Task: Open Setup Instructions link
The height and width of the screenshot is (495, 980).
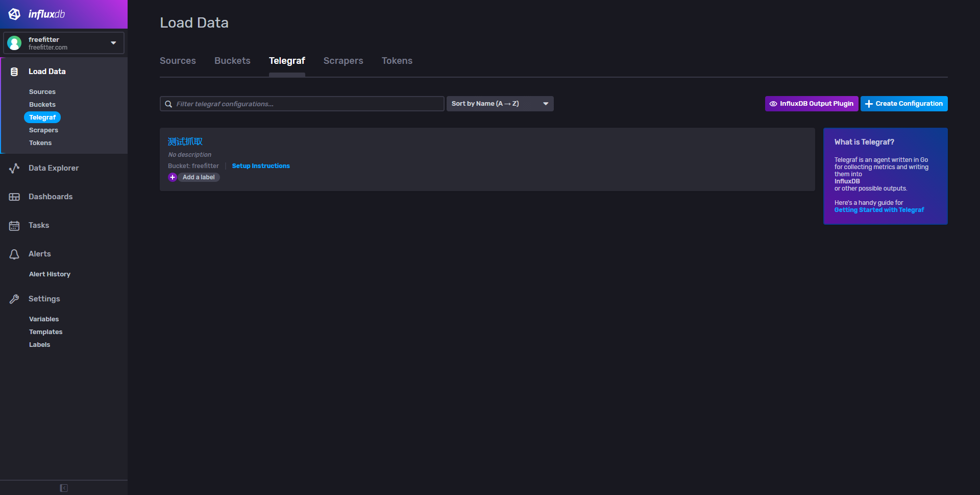Action: pyautogui.click(x=261, y=166)
